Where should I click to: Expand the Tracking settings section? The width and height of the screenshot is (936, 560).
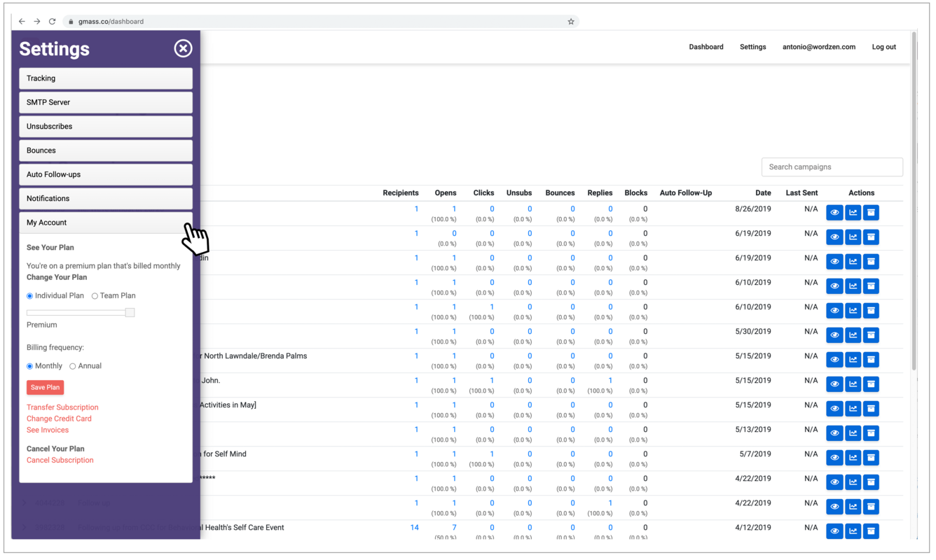coord(106,78)
